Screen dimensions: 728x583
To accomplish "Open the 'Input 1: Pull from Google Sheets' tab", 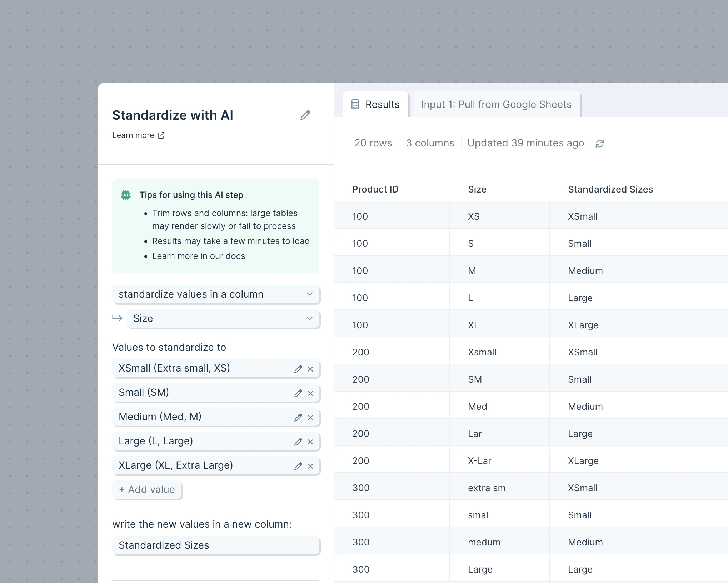I will tap(496, 105).
